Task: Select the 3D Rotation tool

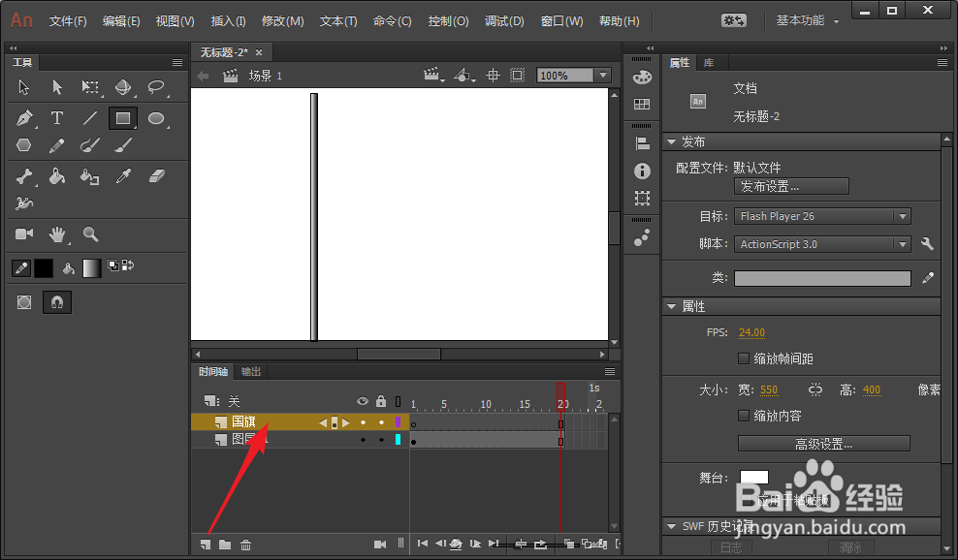Action: tap(123, 88)
